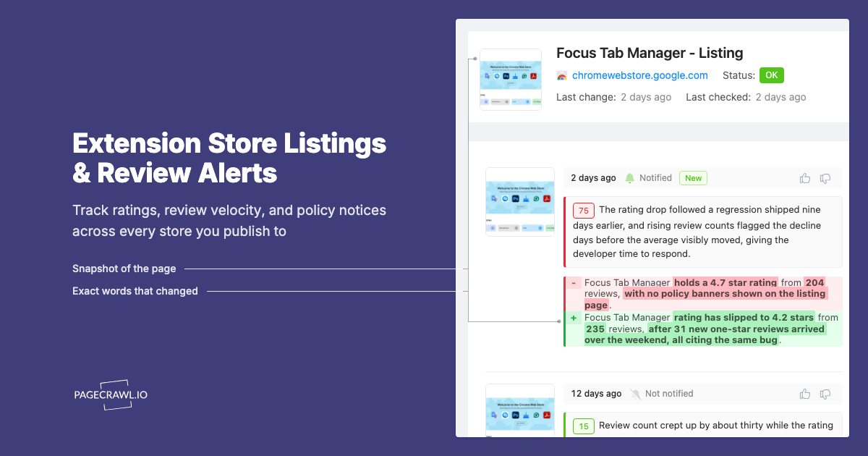Click the New badge on the 2 days ago entry
Image resolution: width=868 pixels, height=456 pixels.
click(x=694, y=178)
